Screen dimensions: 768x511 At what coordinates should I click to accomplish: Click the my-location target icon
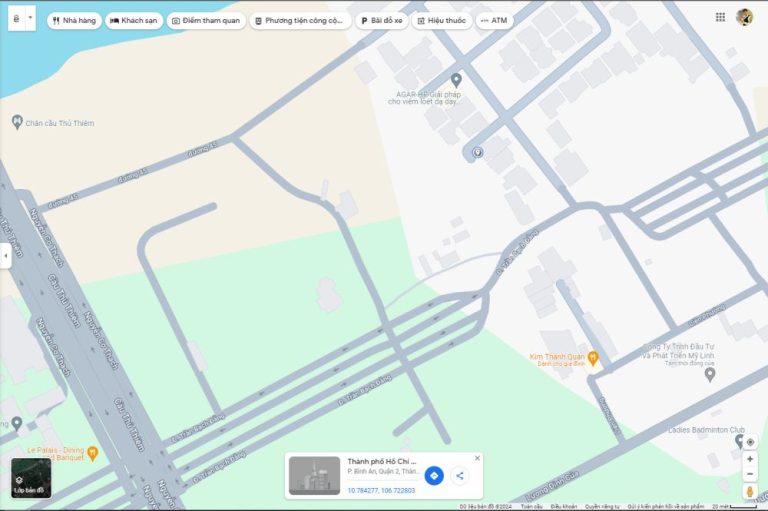tap(750, 442)
